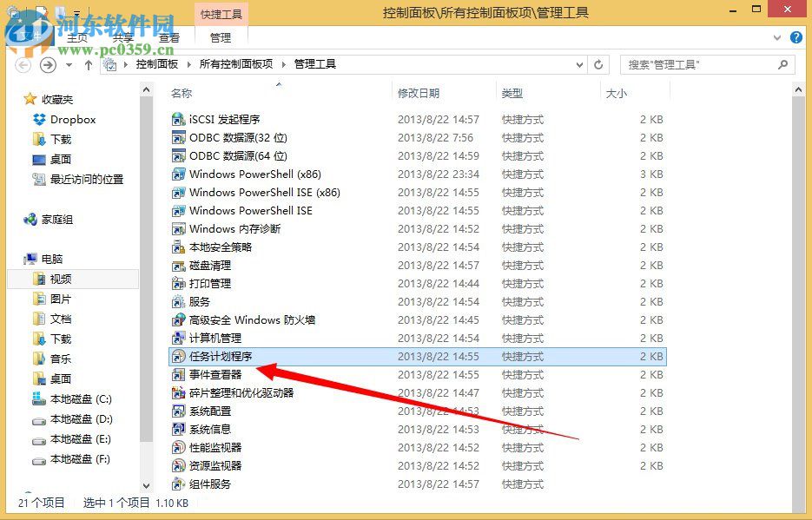
Task: Expand the ribbon display options chevron
Action: (776, 37)
